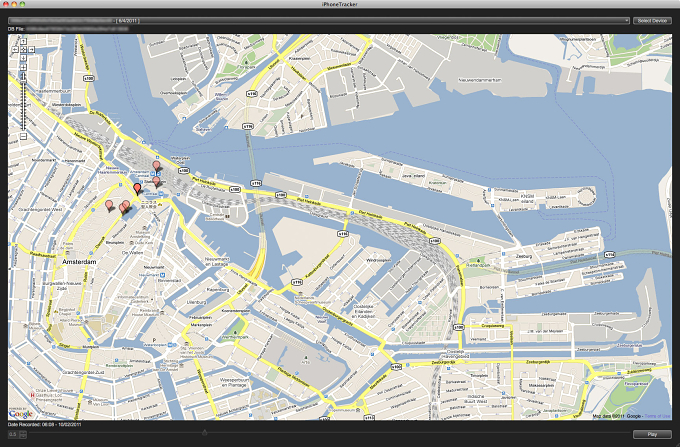Click the Zeeburg label on map
This screenshot has width=680, height=447.
pos(524,256)
